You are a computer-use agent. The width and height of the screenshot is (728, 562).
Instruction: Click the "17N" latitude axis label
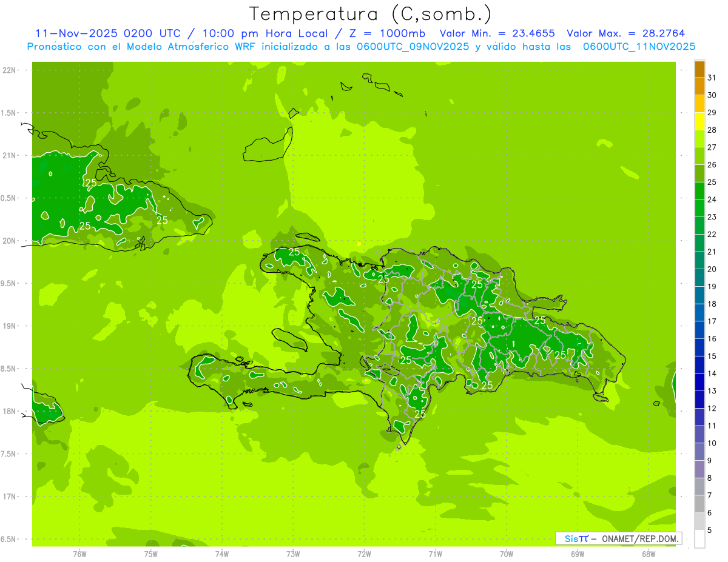pyautogui.click(x=9, y=497)
